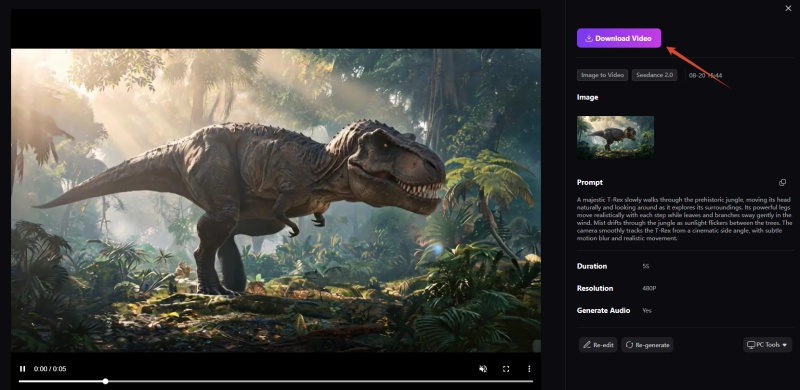Click the Resolution label

595,288
